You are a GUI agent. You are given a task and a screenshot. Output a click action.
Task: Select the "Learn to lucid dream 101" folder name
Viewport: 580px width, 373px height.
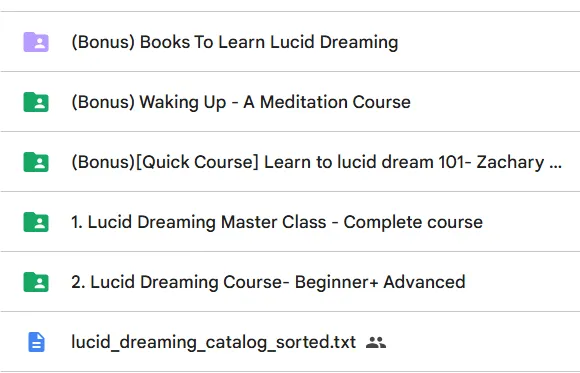click(367, 162)
